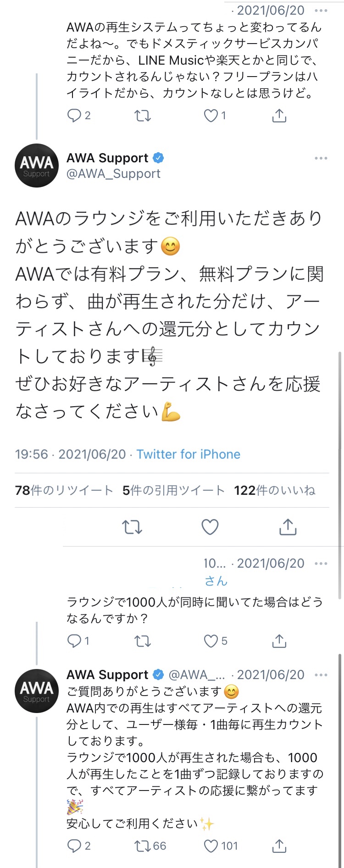Open the more options on the main AWA Support tweet

click(321, 158)
